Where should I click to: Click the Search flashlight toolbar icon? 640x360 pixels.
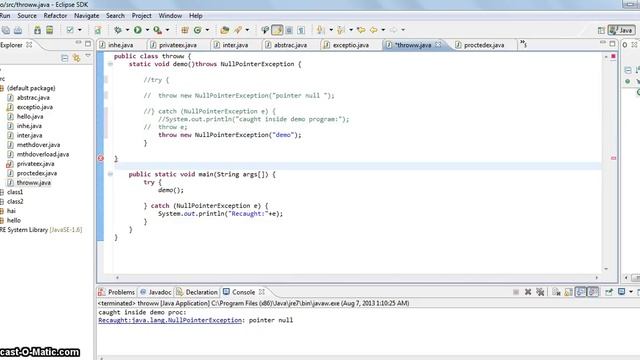point(238,30)
